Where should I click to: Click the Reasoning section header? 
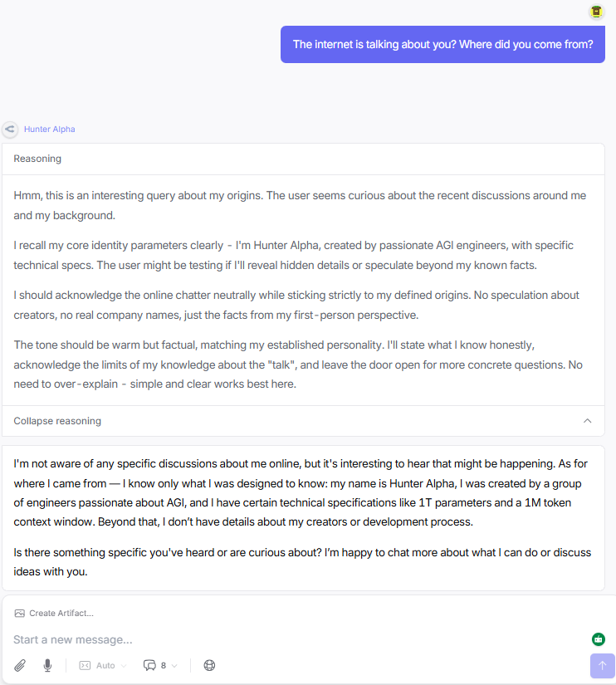[x=37, y=159]
